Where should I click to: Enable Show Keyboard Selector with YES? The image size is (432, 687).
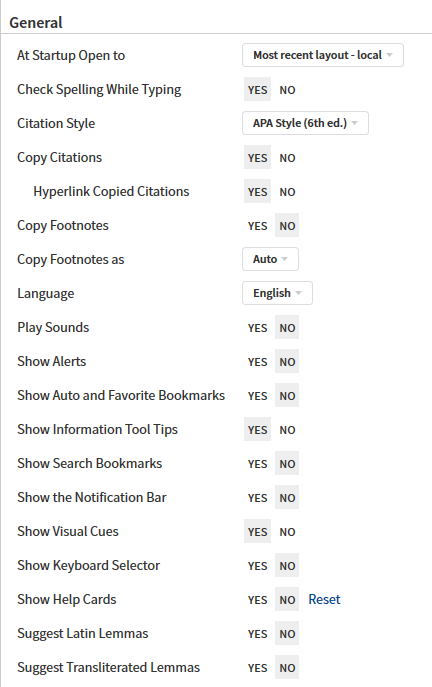tap(257, 566)
